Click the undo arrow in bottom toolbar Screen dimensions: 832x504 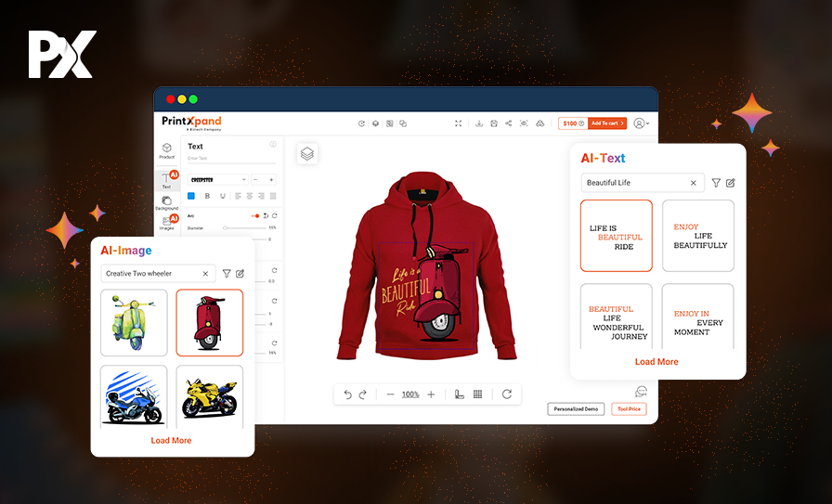click(348, 394)
